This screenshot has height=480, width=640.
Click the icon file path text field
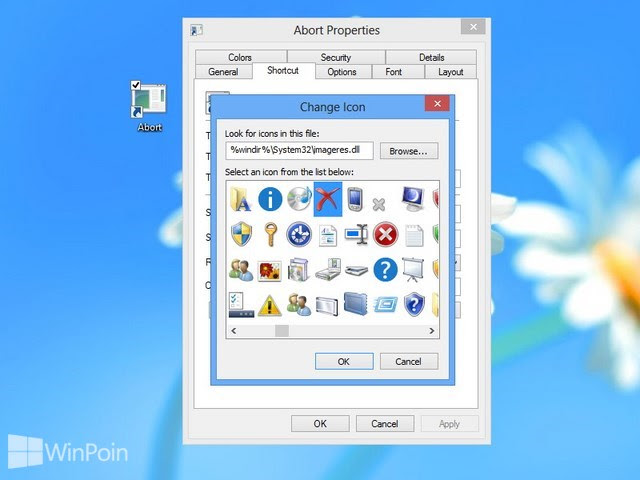(299, 150)
